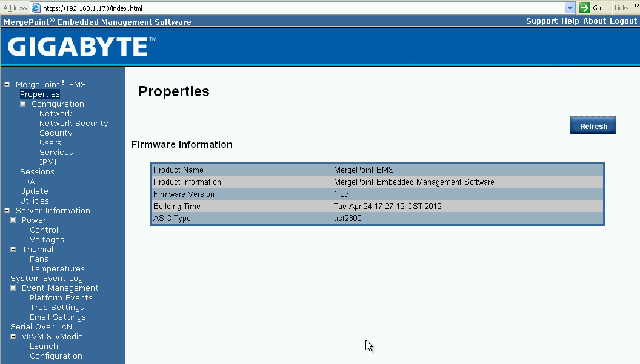Open the Network configuration page

point(56,113)
